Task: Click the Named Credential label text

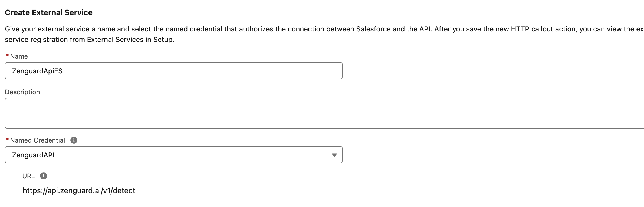Action: [x=38, y=140]
